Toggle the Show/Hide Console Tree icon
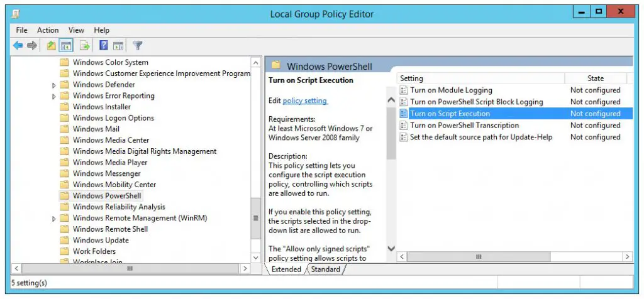 65,45
